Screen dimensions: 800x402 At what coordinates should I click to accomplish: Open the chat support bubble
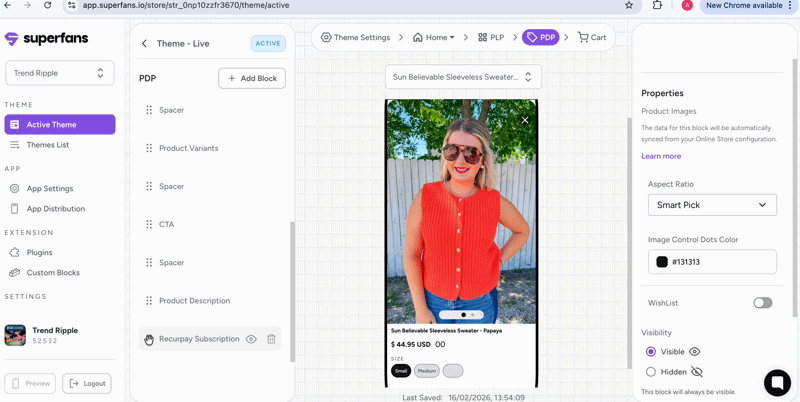click(777, 383)
